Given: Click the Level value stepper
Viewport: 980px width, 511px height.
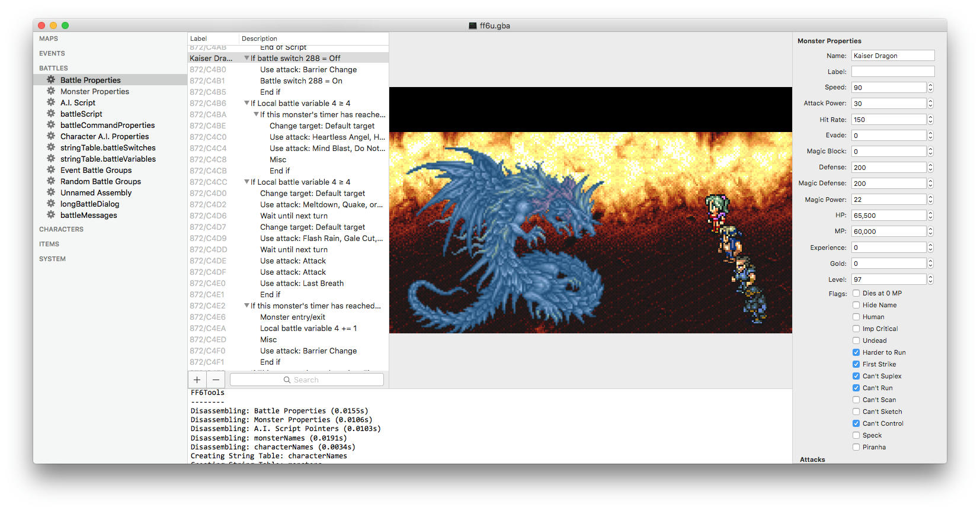Looking at the screenshot, I should 930,279.
